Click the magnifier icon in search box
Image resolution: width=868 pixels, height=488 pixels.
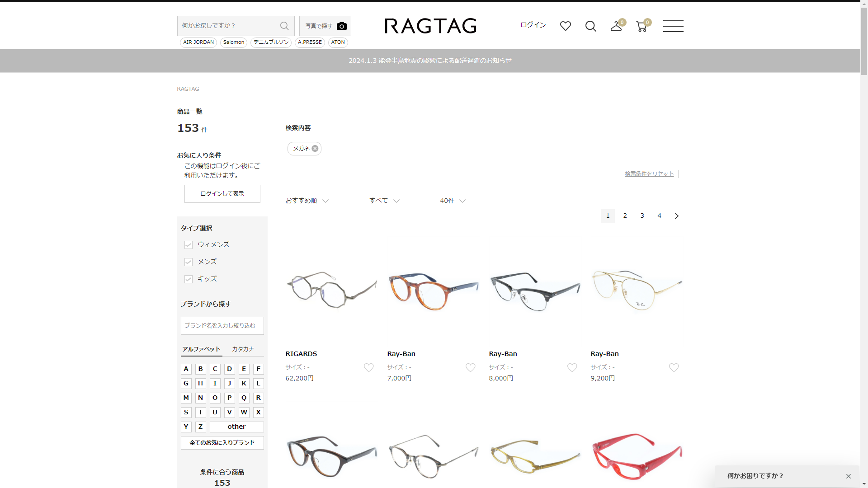pos(284,26)
